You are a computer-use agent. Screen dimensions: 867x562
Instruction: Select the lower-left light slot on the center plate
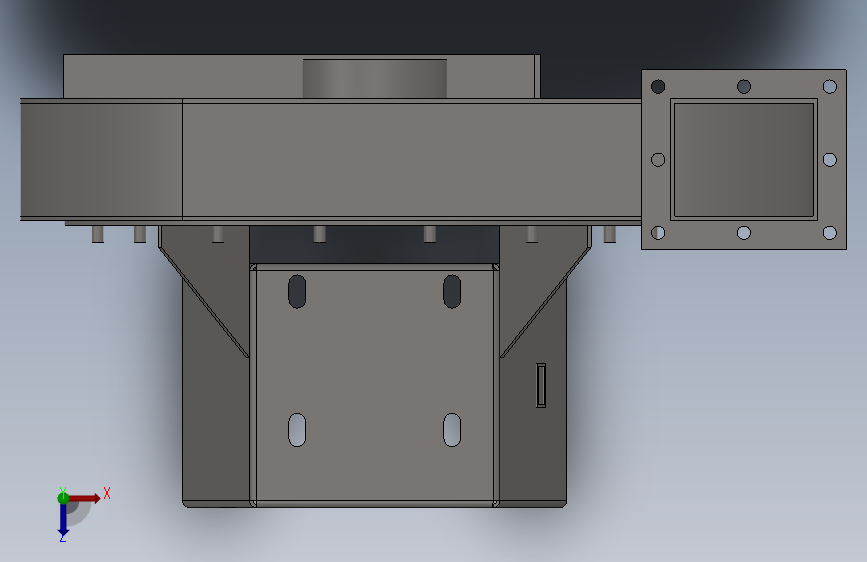pyautogui.click(x=297, y=429)
